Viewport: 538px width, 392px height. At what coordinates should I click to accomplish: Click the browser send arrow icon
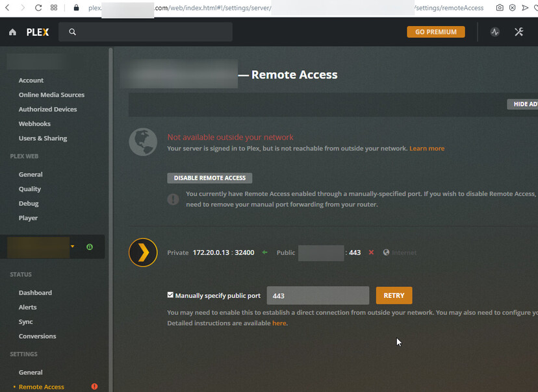coord(525,8)
